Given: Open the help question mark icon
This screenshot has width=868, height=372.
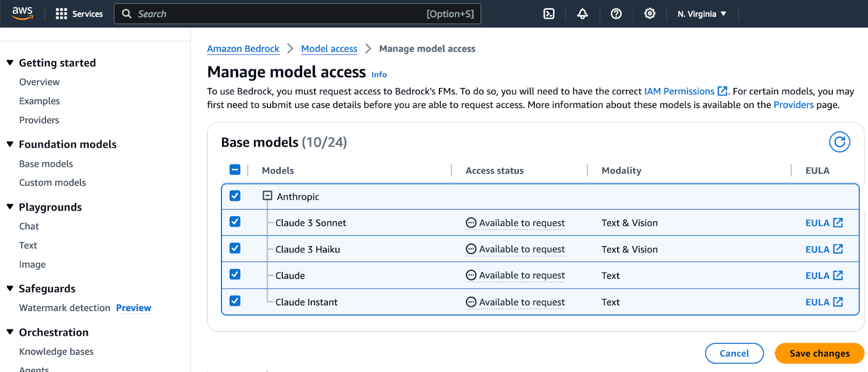Looking at the screenshot, I should (x=616, y=14).
